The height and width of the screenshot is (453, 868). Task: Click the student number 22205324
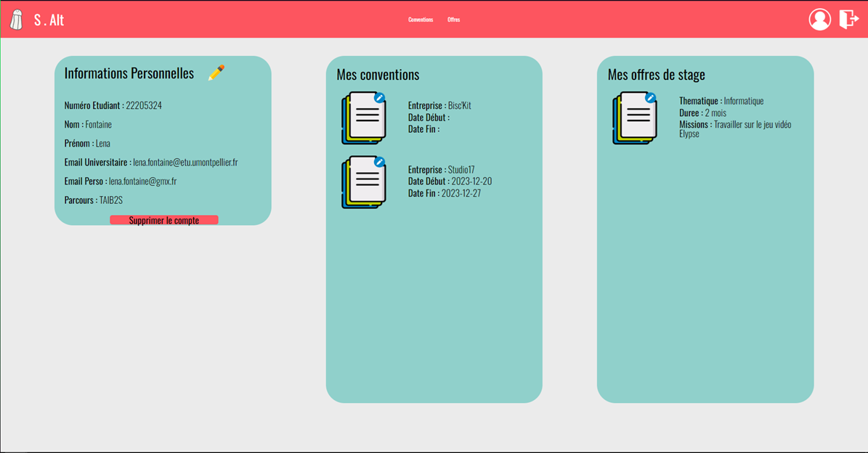(144, 106)
